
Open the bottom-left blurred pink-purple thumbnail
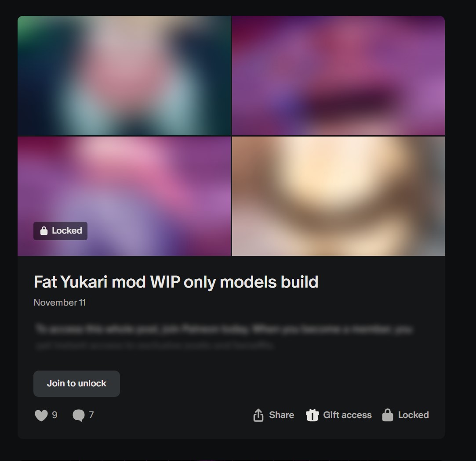click(124, 196)
